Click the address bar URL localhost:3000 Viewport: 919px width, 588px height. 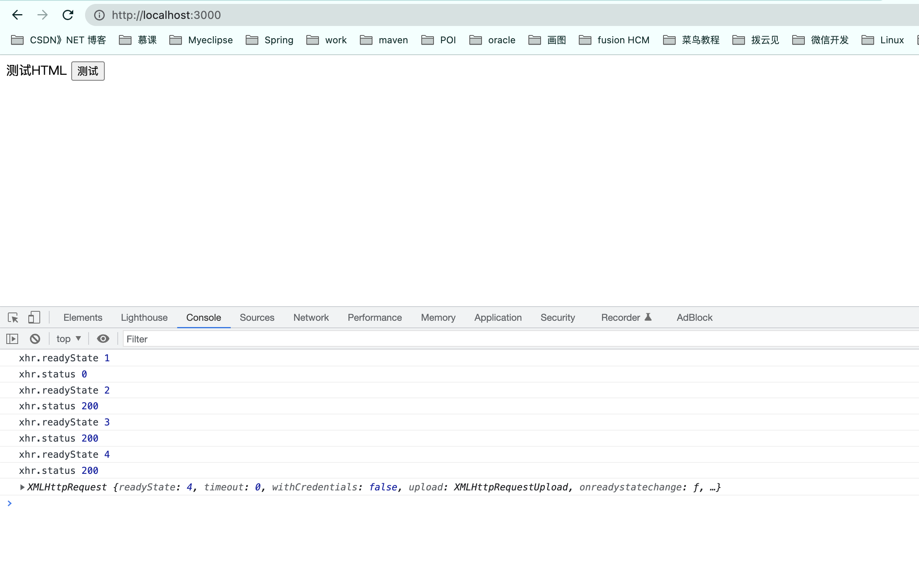point(166,15)
